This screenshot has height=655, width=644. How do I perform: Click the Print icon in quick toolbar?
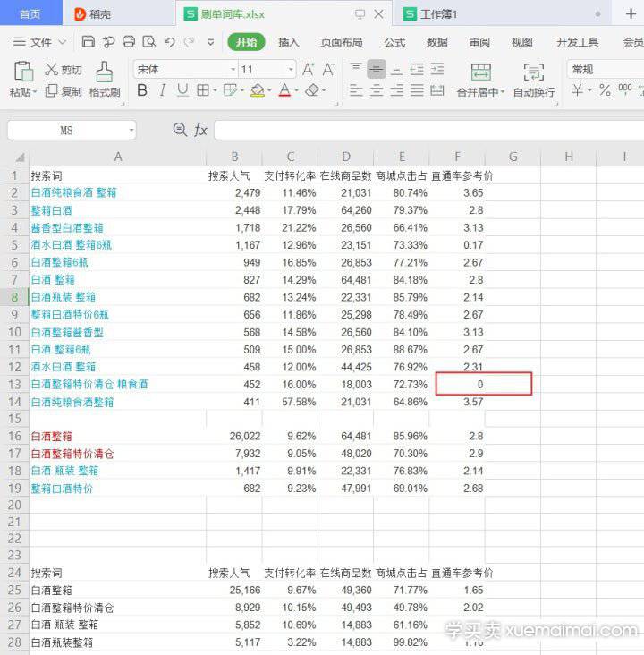[x=129, y=42]
